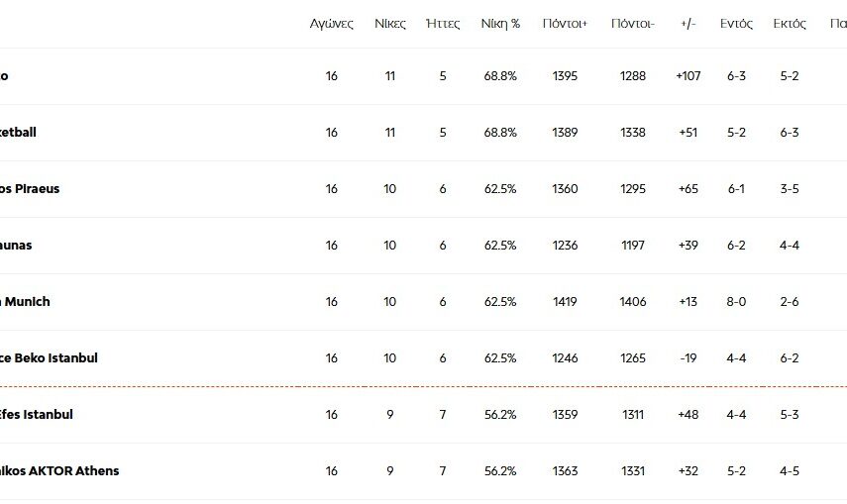Click the Εκτός column header
This screenshot has width=847, height=504.
tap(790, 24)
